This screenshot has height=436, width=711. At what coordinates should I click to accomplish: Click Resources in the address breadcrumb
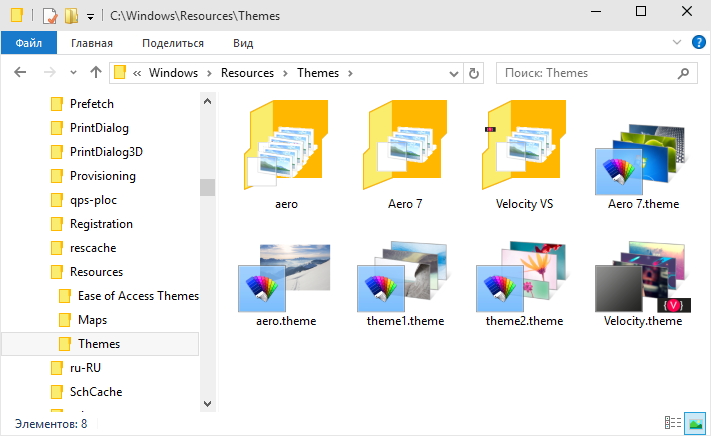[x=247, y=73]
